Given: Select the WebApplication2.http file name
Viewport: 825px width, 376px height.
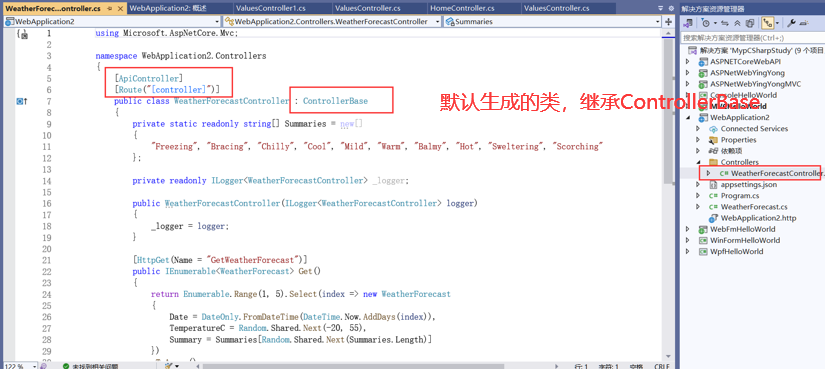Looking at the screenshot, I should click(x=758, y=218).
